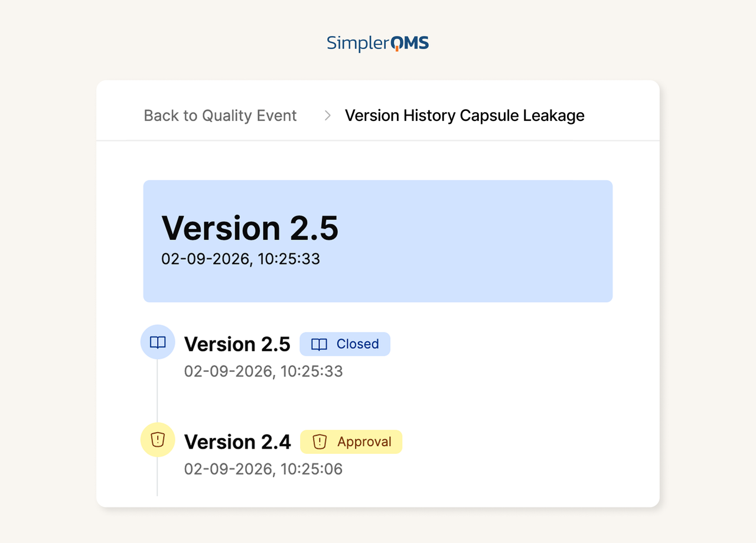Viewport: 756px width, 543px height.
Task: Select Version History Capsule Leakage breadcrumb
Action: 464,116
